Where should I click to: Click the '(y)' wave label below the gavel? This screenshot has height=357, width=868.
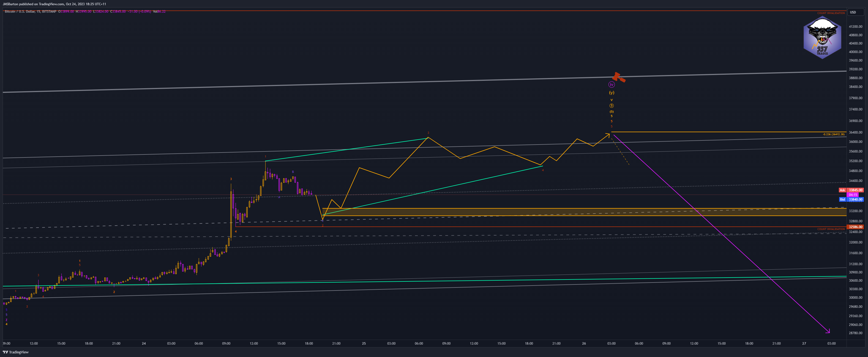pyautogui.click(x=612, y=93)
